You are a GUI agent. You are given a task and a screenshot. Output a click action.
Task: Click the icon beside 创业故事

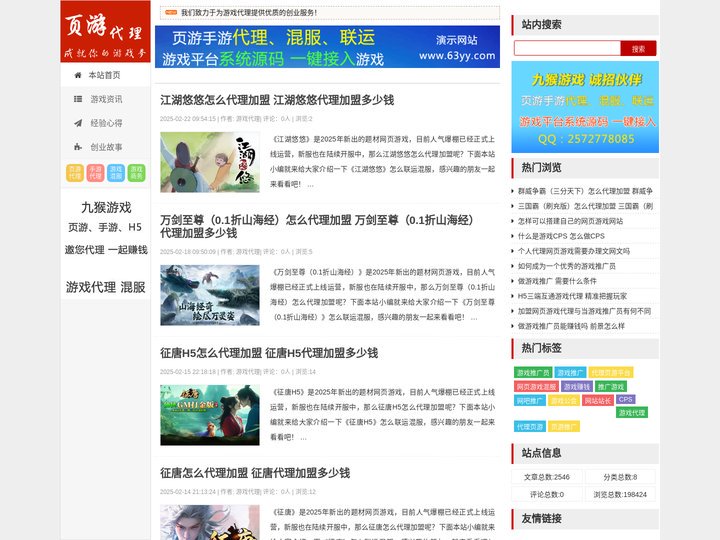click(78, 147)
